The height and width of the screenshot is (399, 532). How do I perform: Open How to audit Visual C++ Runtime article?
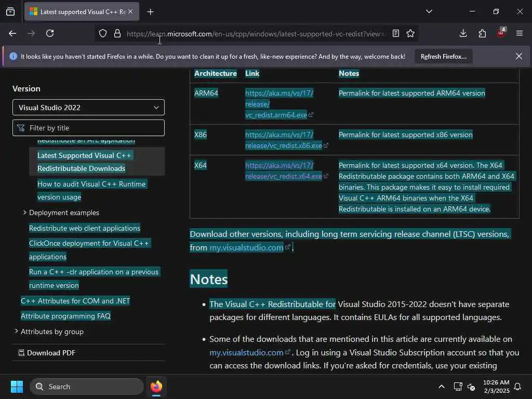[x=92, y=190]
